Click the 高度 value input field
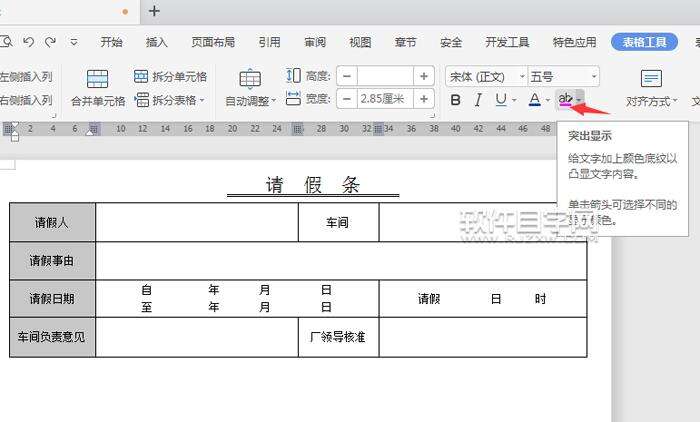 385,76
